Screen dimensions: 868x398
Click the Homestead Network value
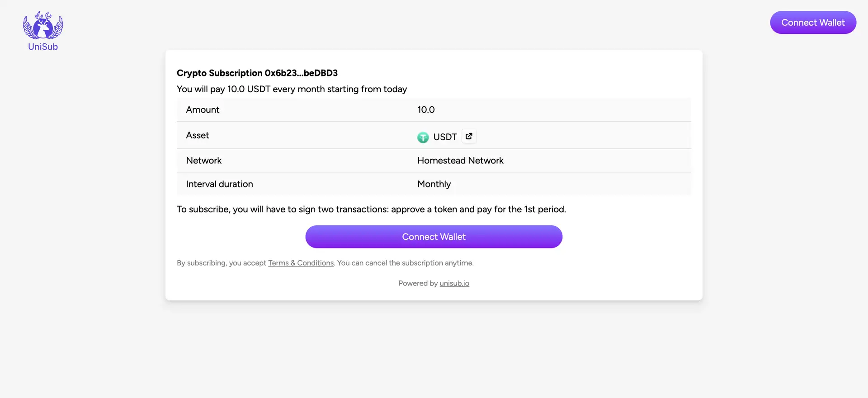pyautogui.click(x=460, y=161)
